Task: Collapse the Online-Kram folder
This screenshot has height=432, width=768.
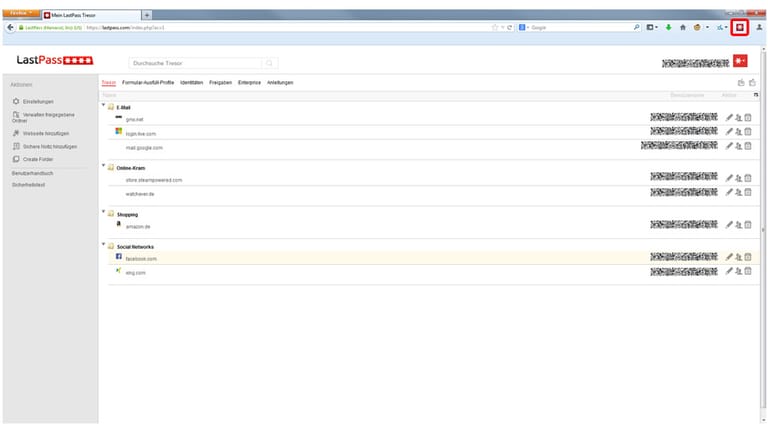Action: (103, 166)
